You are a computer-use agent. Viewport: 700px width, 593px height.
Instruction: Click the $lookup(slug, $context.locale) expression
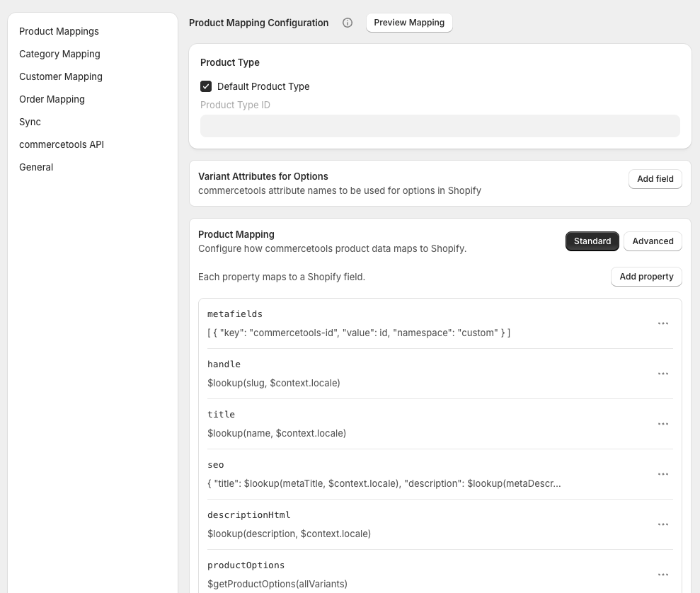(x=274, y=384)
